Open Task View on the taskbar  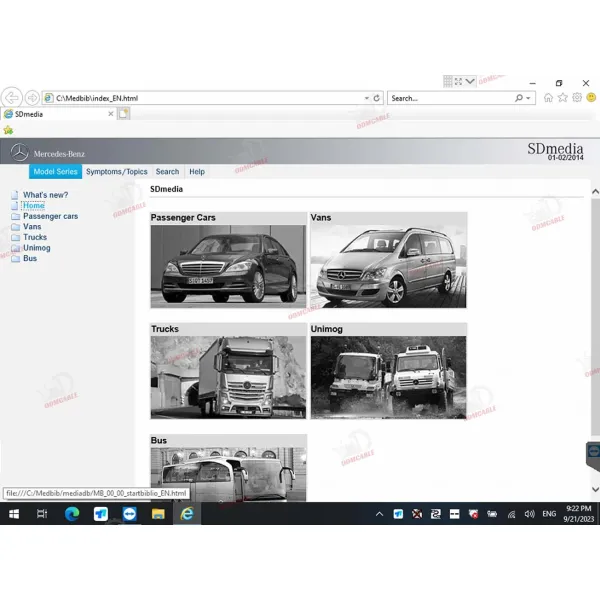click(x=42, y=514)
